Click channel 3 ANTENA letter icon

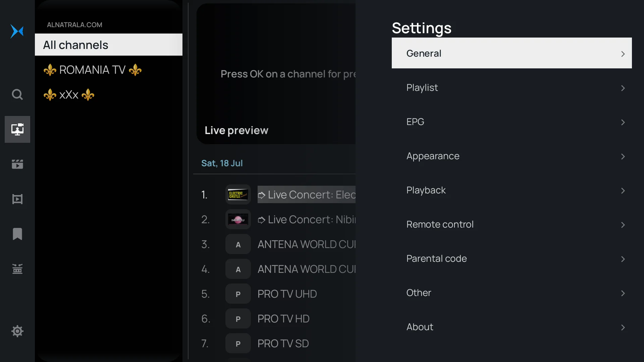tap(238, 244)
